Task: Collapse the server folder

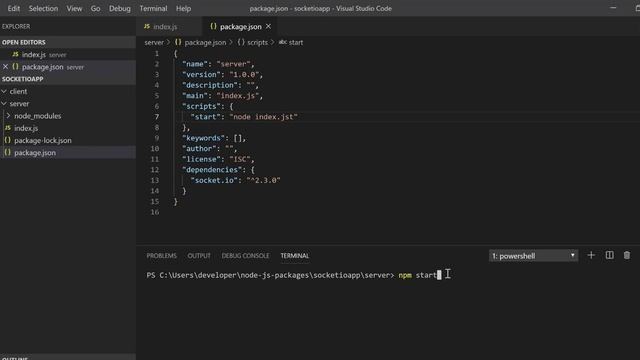Action: pyautogui.click(x=4, y=104)
